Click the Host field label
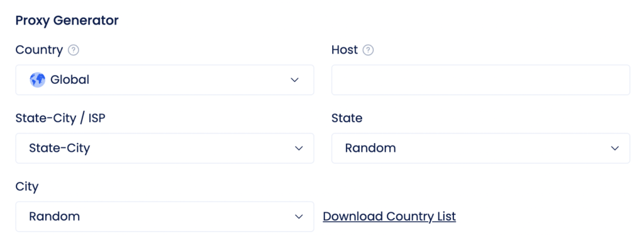The image size is (644, 235). [x=345, y=50]
